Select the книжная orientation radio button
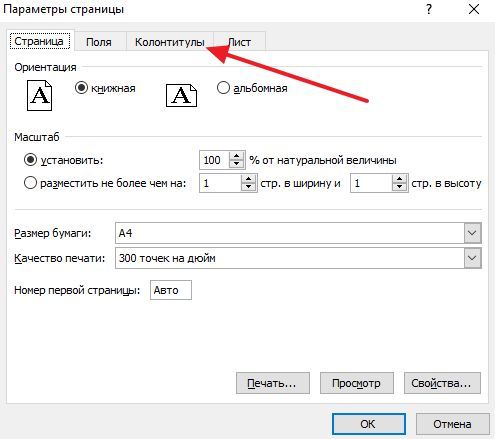 coord(81,88)
